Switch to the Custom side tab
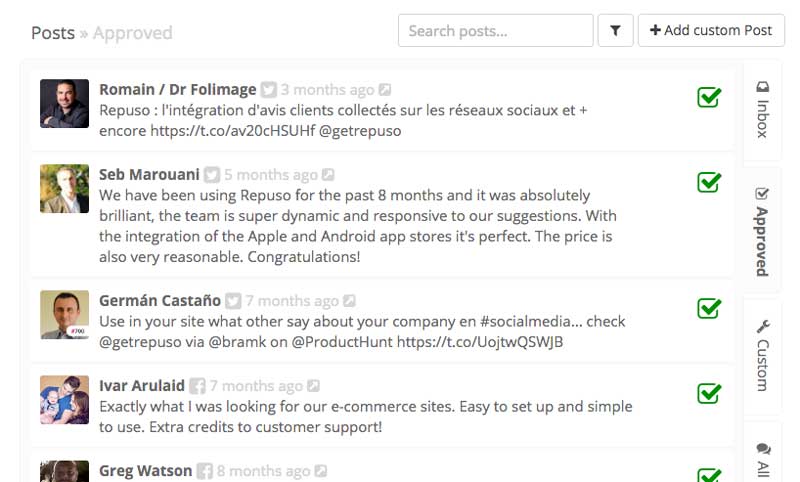The image size is (800, 482). point(762,356)
